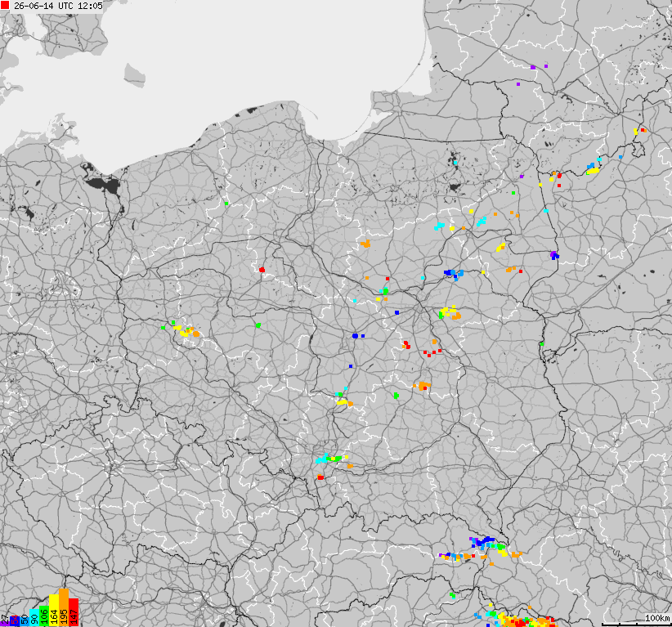Image resolution: width=672 pixels, height=627 pixels.
Task: Click the timestamp text 26-06-14 UTC 12:05
Action: coord(58,6)
